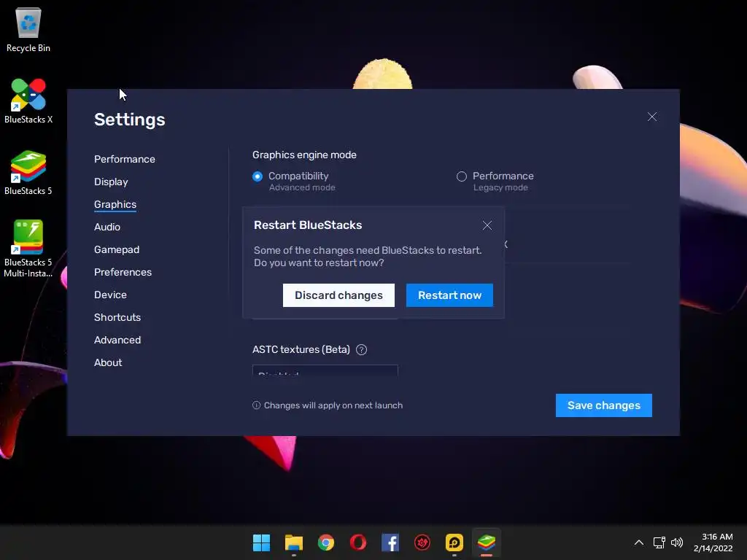
Task: Launch BlueStacks 5 desktop shortcut
Action: pos(28,172)
